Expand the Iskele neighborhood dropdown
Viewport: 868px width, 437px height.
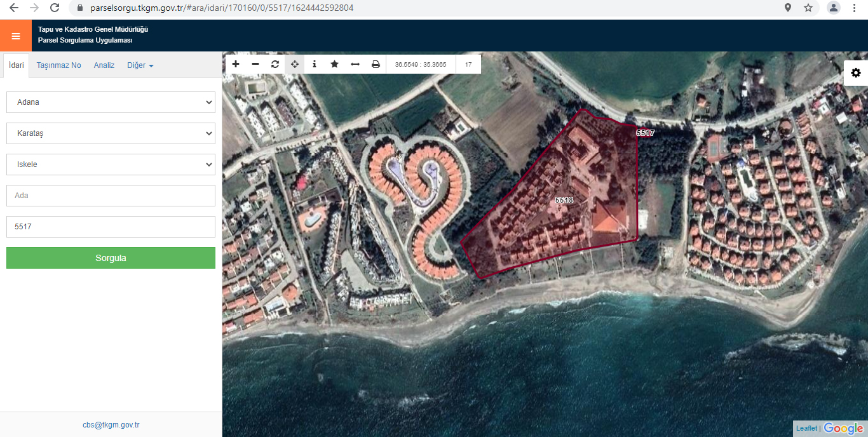(x=111, y=165)
